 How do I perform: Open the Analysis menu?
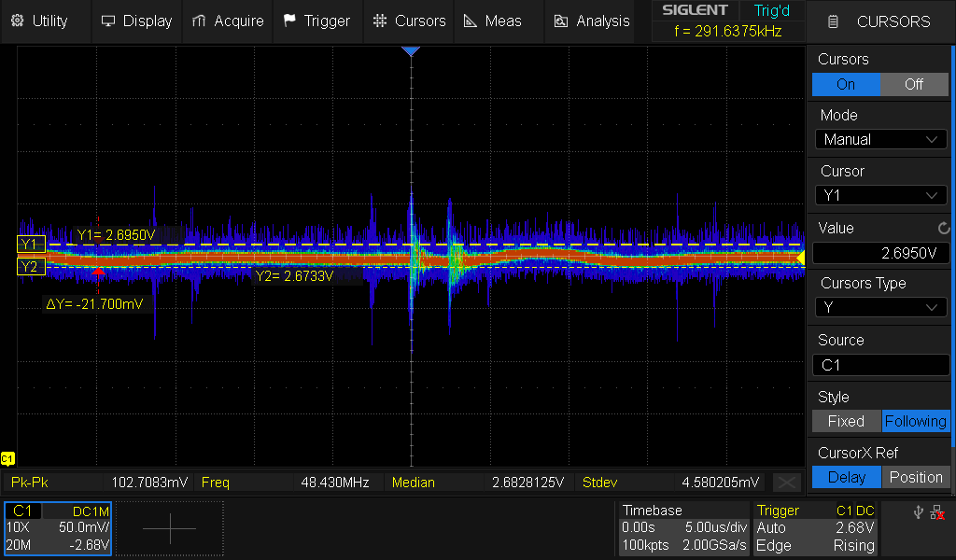(592, 21)
